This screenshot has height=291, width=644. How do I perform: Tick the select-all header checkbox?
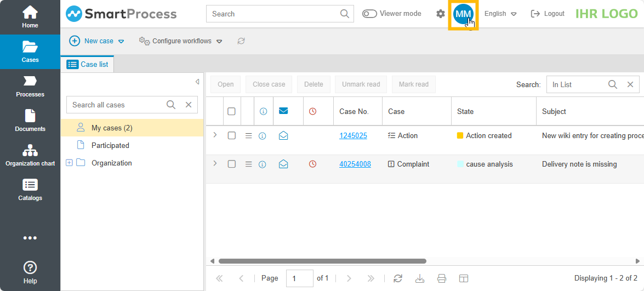pos(231,111)
